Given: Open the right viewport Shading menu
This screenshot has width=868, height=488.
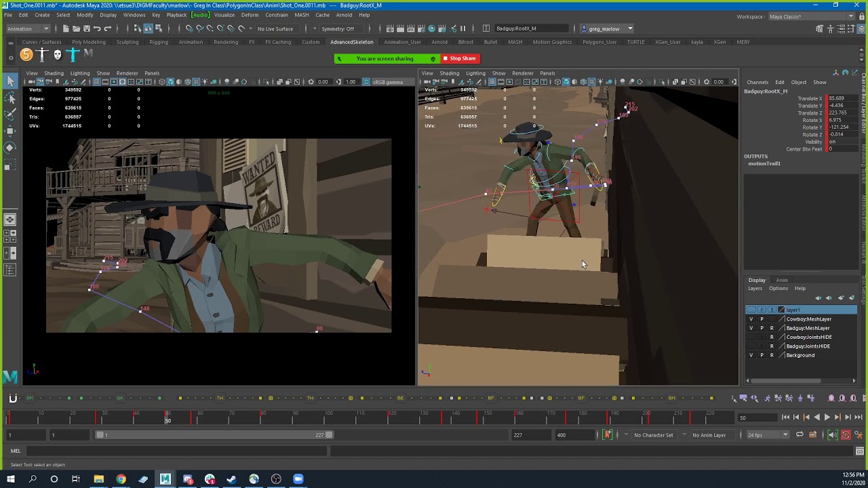Looking at the screenshot, I should pos(449,73).
